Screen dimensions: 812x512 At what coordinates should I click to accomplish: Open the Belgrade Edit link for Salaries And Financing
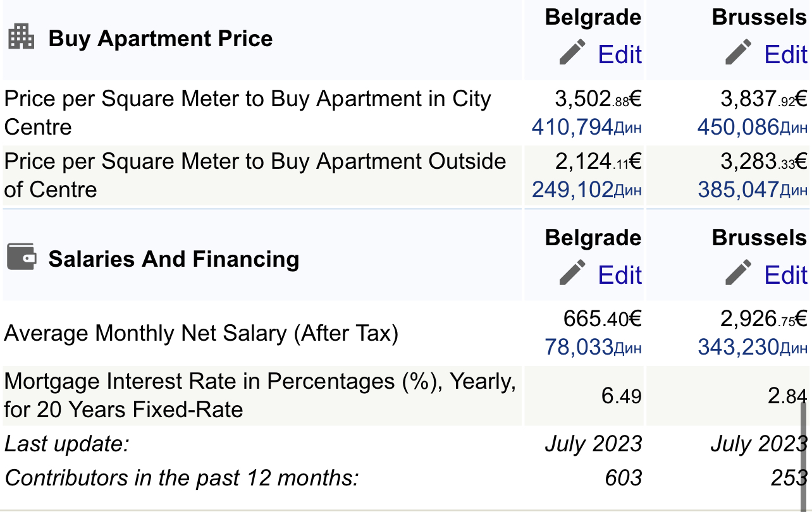coord(620,276)
